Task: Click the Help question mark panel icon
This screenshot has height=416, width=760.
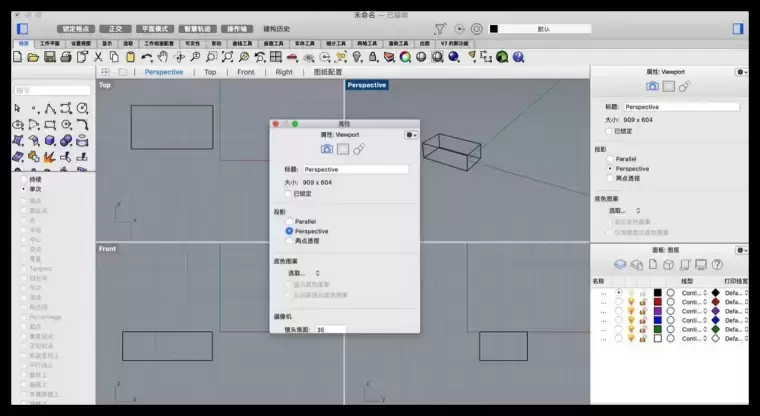Action: point(717,264)
